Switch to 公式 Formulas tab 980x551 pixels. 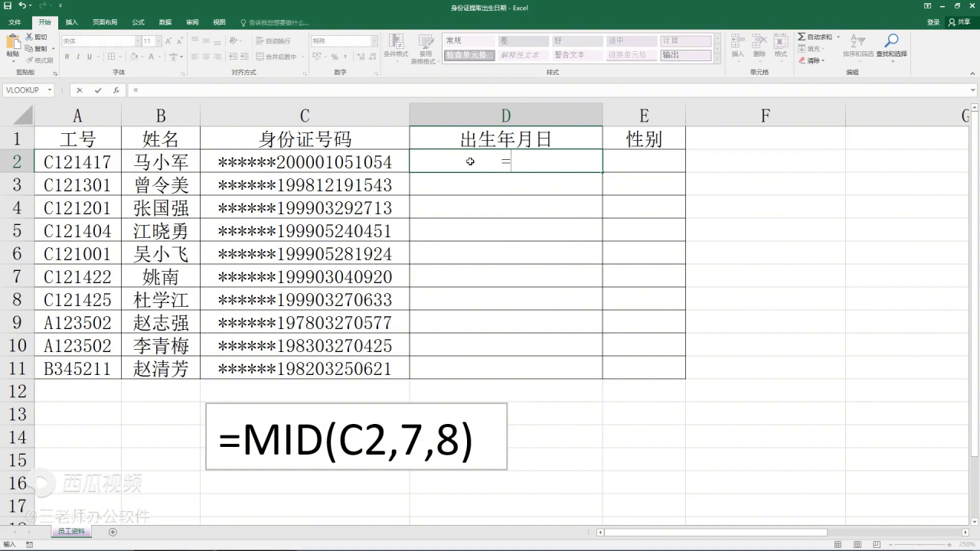click(138, 22)
